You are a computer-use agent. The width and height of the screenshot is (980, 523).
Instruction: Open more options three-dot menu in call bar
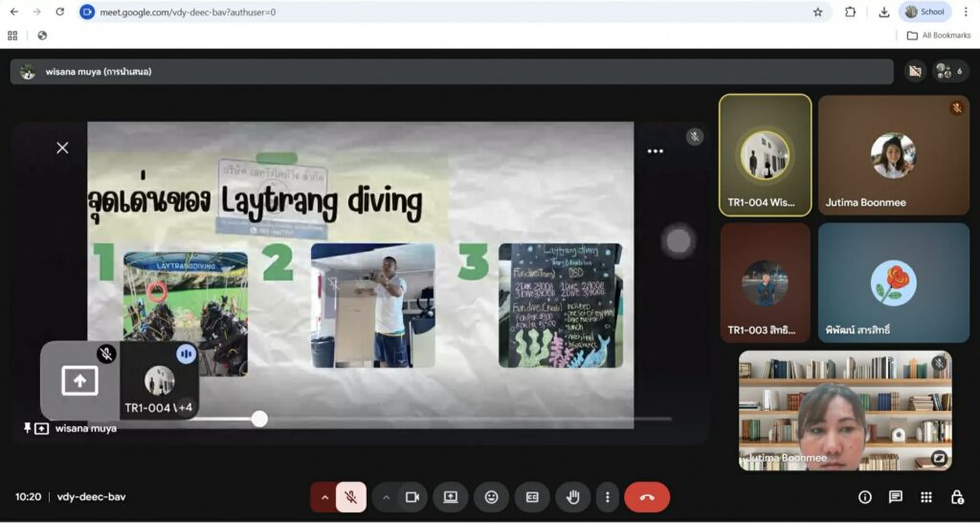[x=607, y=497]
